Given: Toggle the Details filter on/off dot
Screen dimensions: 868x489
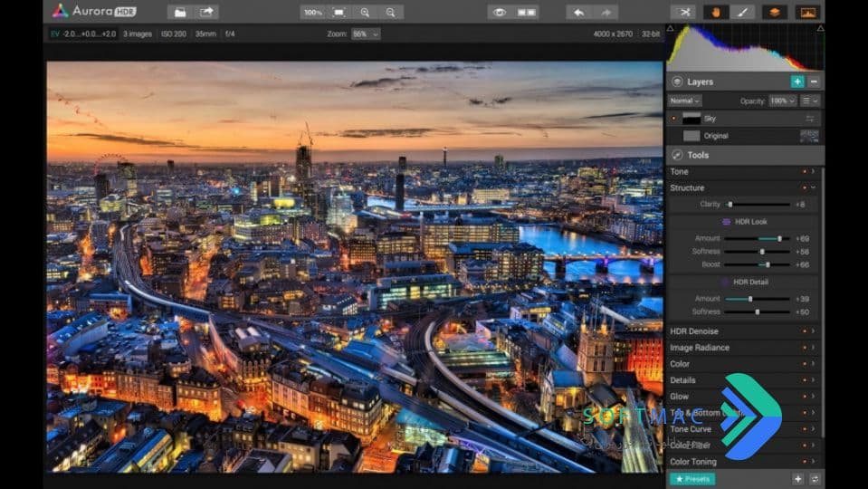Looking at the screenshot, I should click(805, 380).
